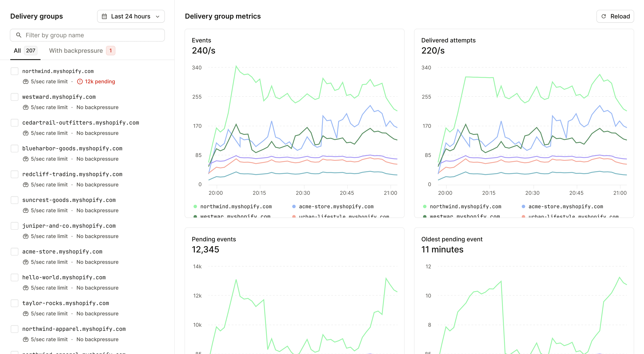Click the Pending events 12,345 value

[205, 250]
